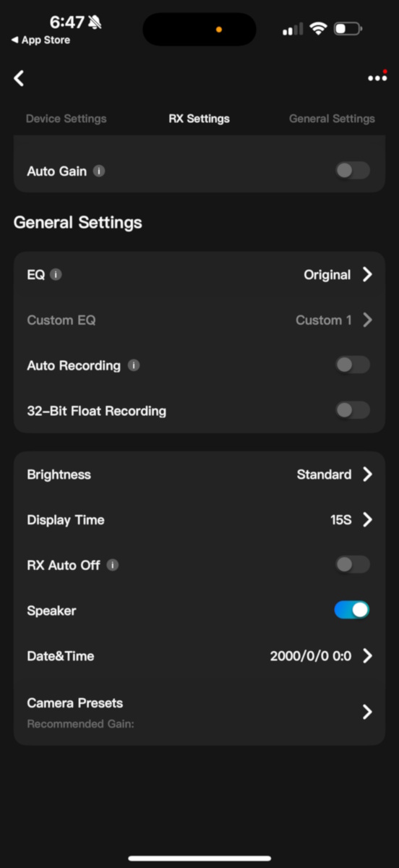Viewport: 399px width, 868px height.
Task: Turn on 32-Bit Float Recording
Action: pos(353,411)
